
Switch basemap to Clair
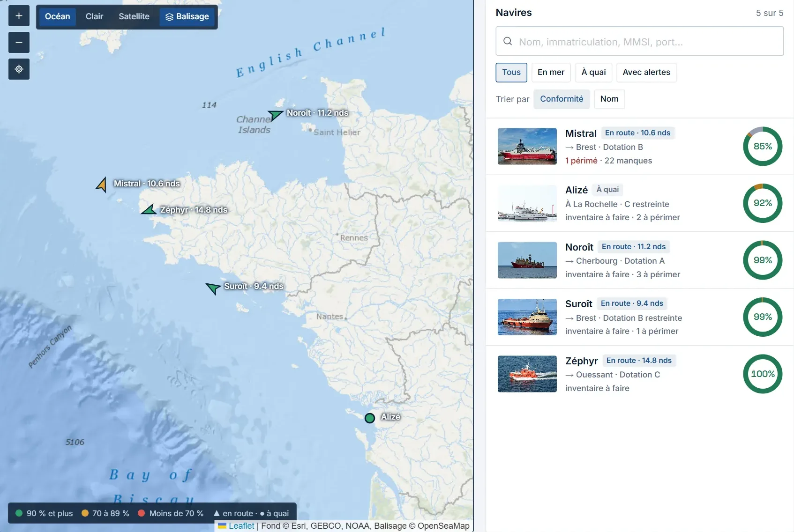94,17
